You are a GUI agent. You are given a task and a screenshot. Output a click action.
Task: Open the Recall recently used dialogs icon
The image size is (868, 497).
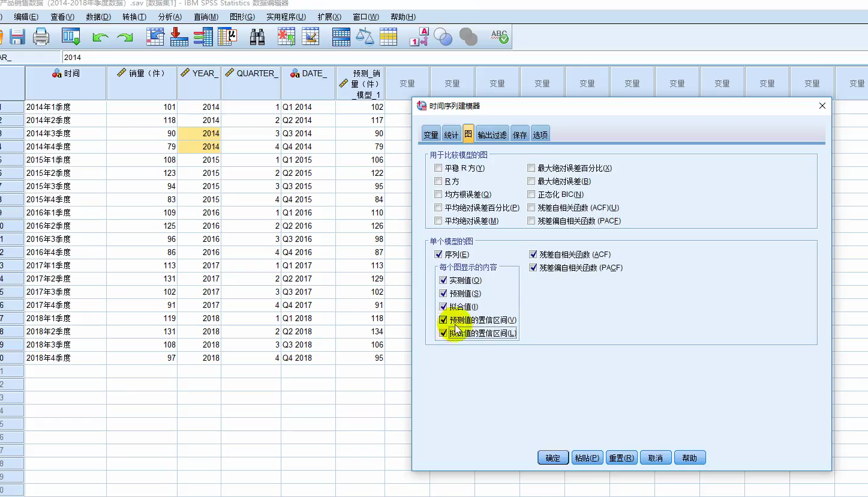click(71, 37)
